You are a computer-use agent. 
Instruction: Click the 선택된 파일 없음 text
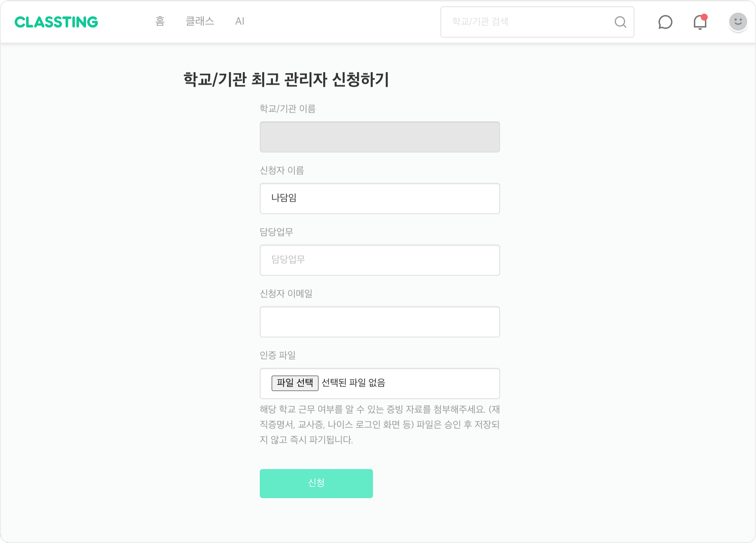pos(353,383)
